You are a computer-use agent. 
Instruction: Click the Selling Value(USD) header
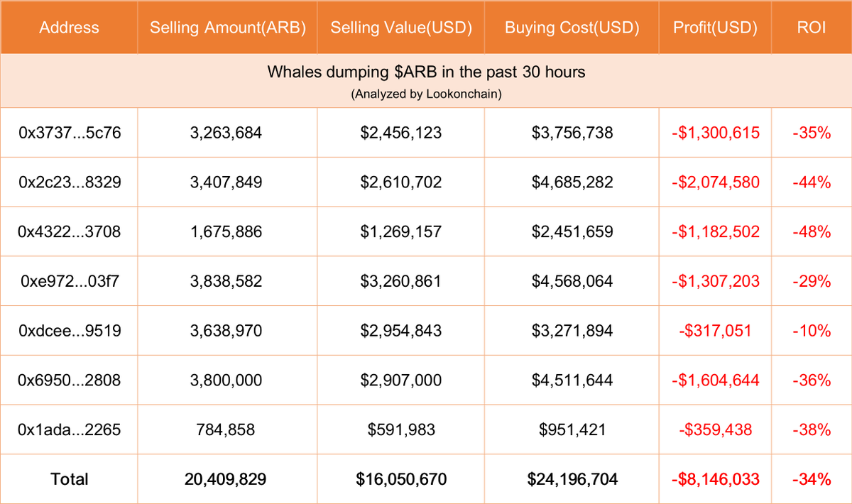401,28
